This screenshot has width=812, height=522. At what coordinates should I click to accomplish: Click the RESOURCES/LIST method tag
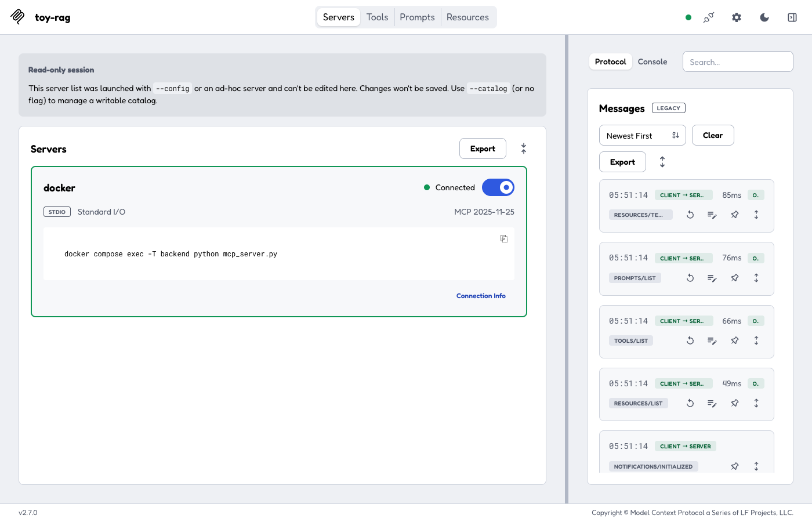639,403
